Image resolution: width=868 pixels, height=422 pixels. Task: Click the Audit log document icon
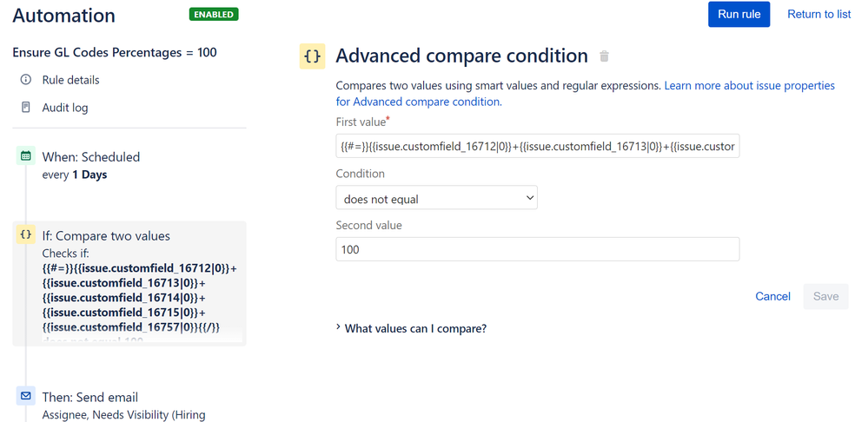tap(25, 108)
